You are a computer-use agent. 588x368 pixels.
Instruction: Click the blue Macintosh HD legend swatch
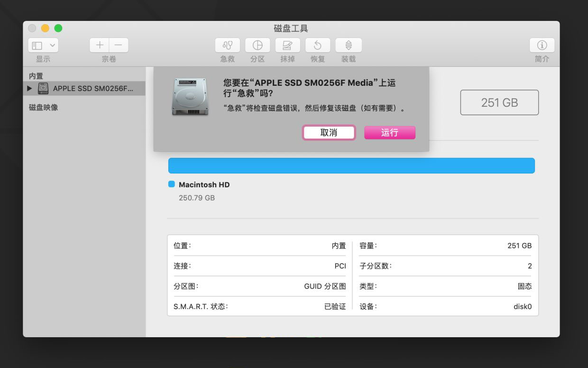pos(172,184)
